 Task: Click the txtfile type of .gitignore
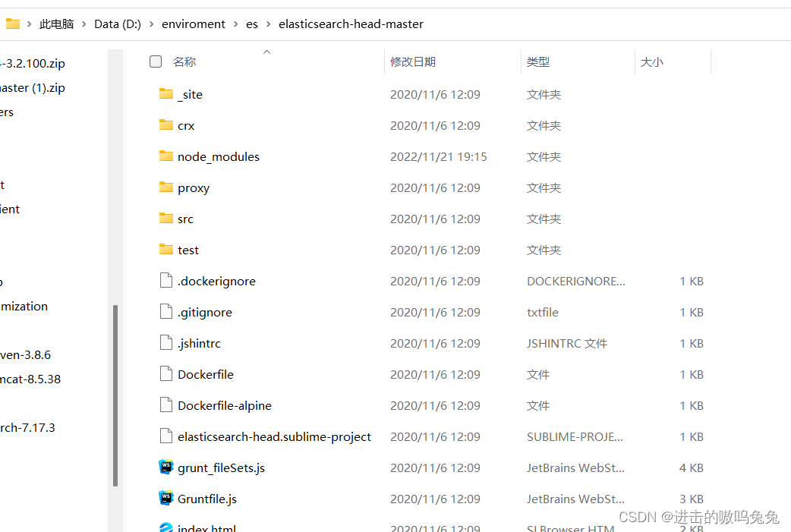[x=543, y=313]
